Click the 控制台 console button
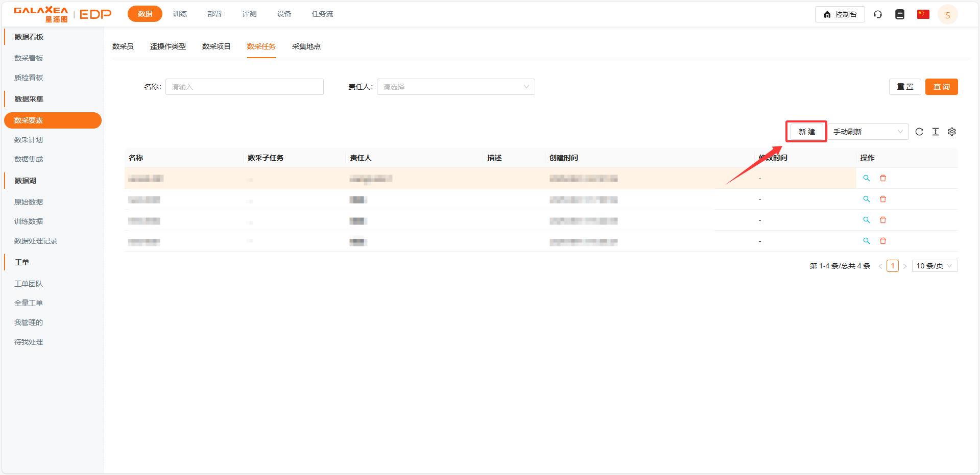The image size is (980, 475). coord(840,14)
